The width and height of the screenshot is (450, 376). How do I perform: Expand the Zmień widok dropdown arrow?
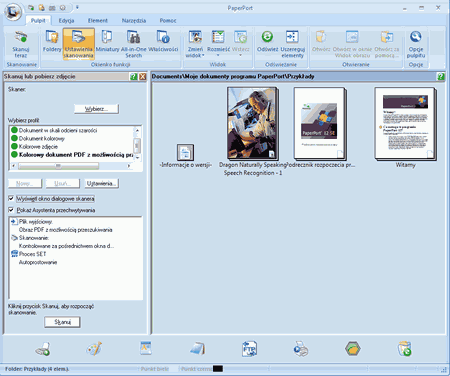pos(203,56)
